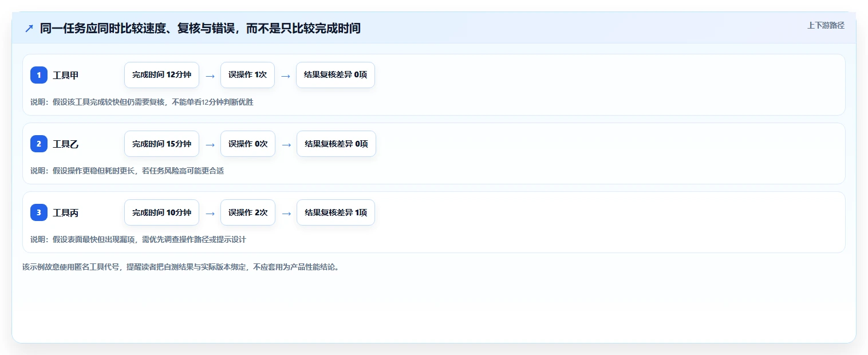Image resolution: width=868 pixels, height=355 pixels.
Task: Click the 完成时间 10分钟 chip
Action: pyautogui.click(x=161, y=212)
